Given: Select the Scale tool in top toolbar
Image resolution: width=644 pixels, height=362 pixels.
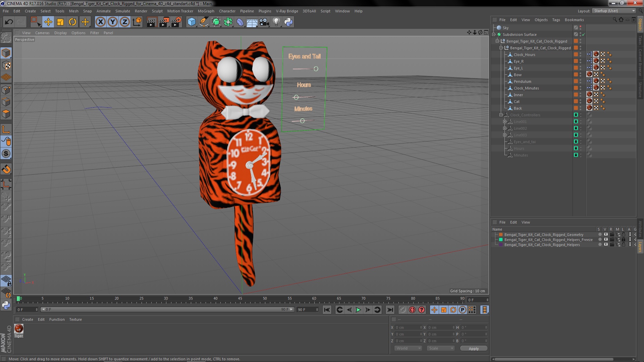Looking at the screenshot, I should (x=60, y=22).
